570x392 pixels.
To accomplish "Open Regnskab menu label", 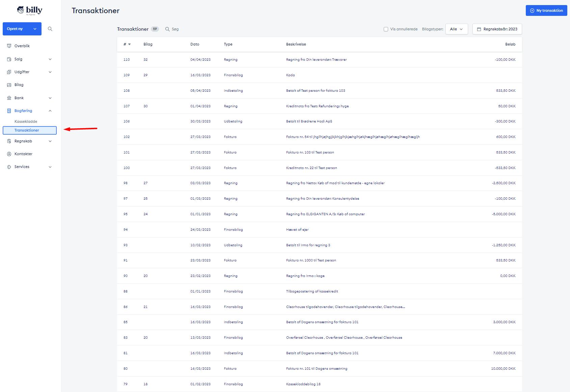I will pyautogui.click(x=23, y=141).
